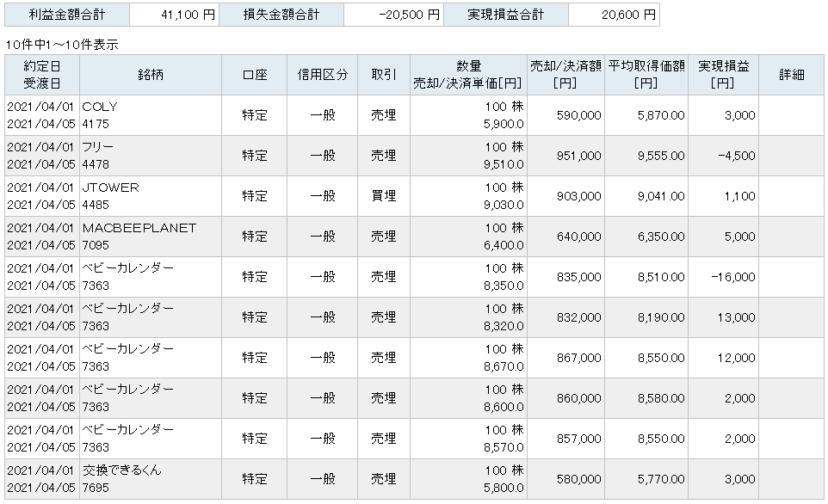The image size is (828, 504).
Task: Click the settlement amount 867,000
Action: 578,358
